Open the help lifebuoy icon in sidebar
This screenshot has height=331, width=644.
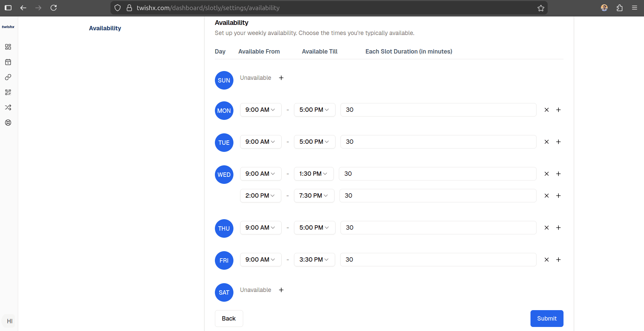(x=8, y=123)
